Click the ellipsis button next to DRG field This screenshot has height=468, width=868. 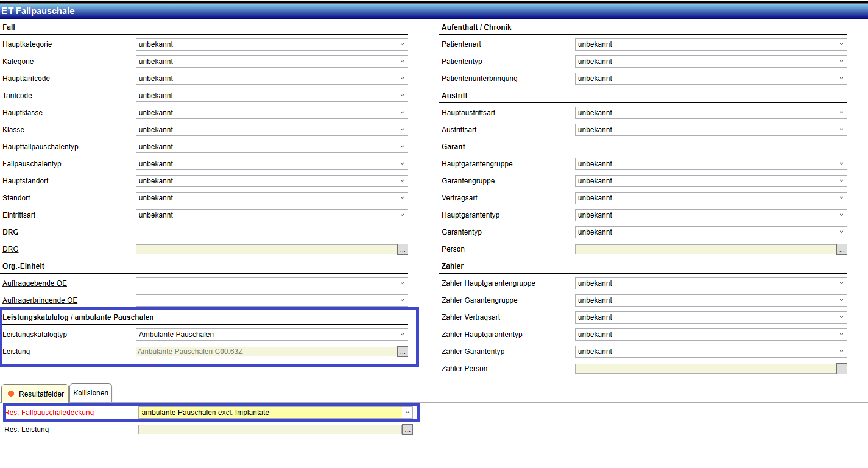[x=403, y=249]
